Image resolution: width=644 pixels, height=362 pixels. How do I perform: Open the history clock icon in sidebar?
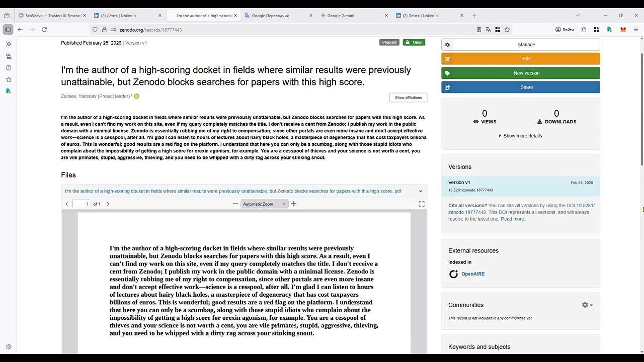click(9, 68)
